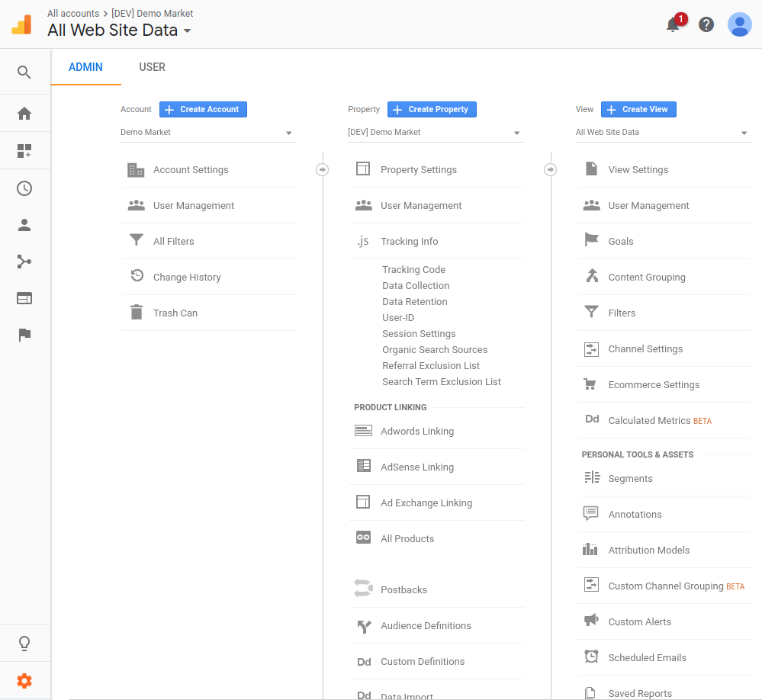Click the orange Admin gear icon
Image resolution: width=762 pixels, height=700 pixels.
coord(24,681)
